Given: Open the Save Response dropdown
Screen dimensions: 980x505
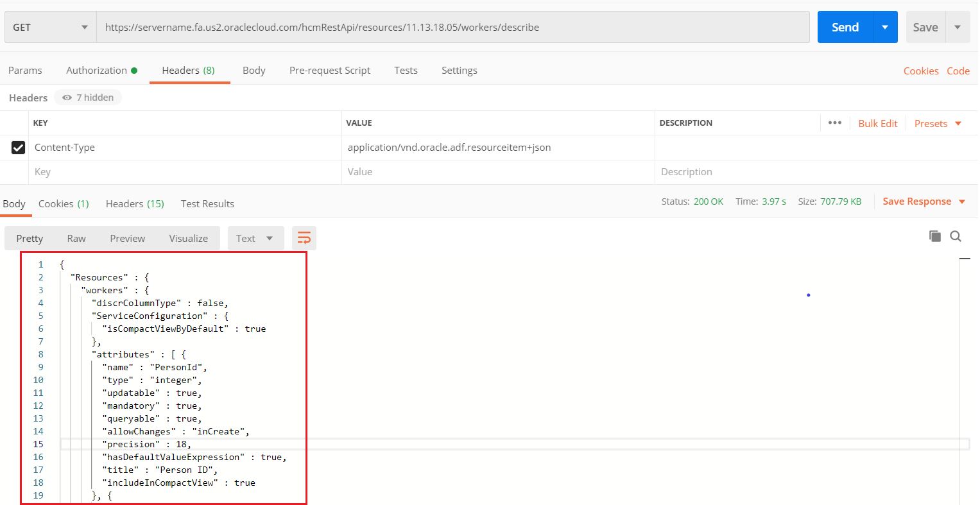Looking at the screenshot, I should point(924,201).
